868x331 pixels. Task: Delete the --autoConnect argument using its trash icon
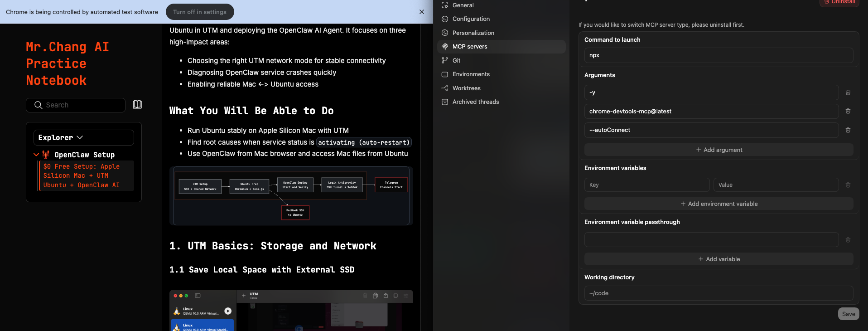848,130
